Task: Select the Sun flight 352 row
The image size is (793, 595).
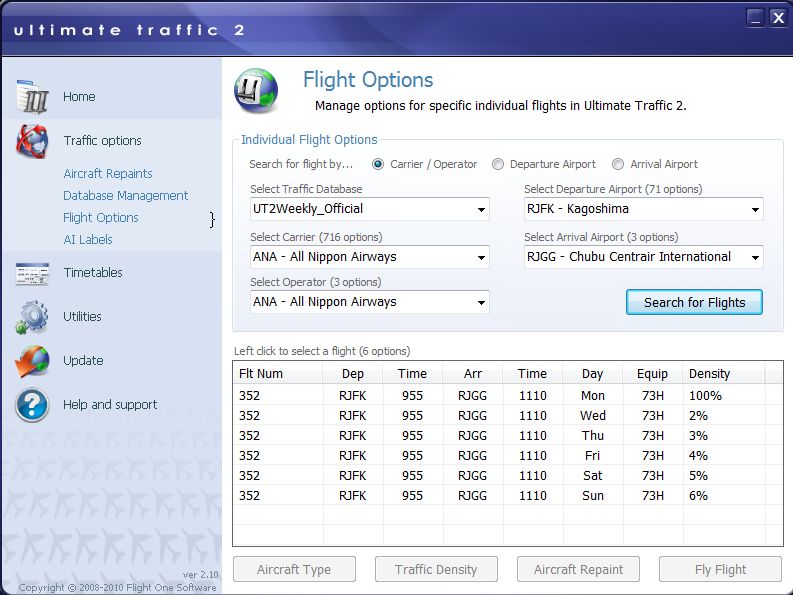Action: (508, 496)
